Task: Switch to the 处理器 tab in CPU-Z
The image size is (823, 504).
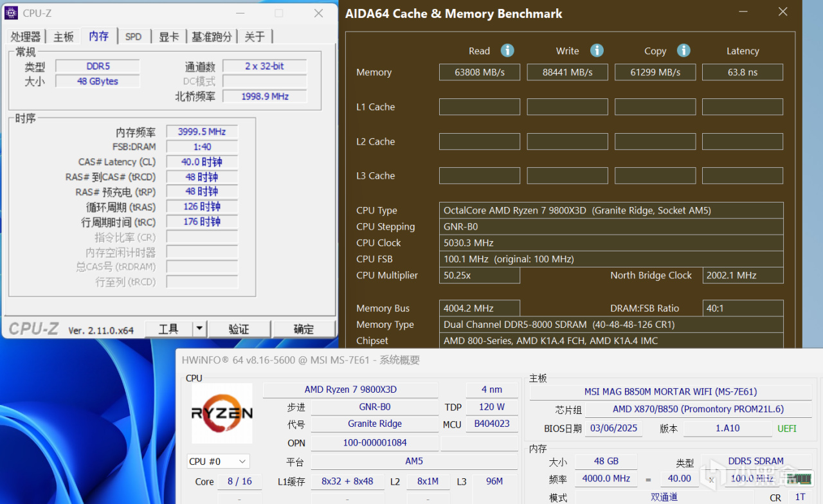Action: click(26, 37)
